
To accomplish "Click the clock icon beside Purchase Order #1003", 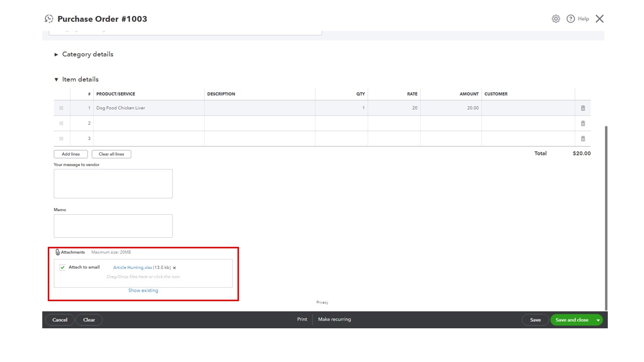I will [x=49, y=19].
